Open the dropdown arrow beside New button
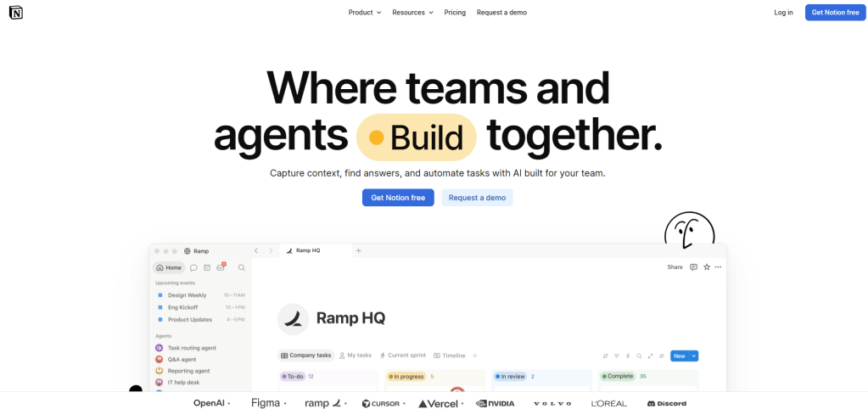 pos(694,356)
